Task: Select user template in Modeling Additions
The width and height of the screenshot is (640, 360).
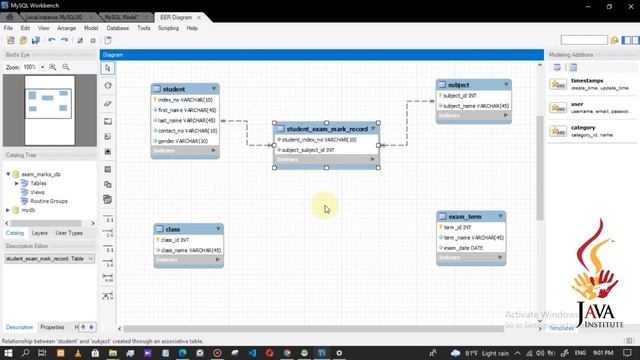Action: [592, 107]
